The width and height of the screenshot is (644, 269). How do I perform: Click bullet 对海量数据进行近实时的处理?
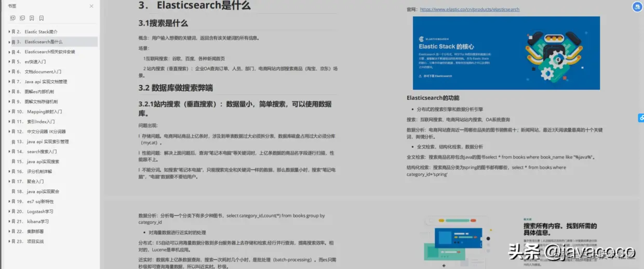coord(178,233)
